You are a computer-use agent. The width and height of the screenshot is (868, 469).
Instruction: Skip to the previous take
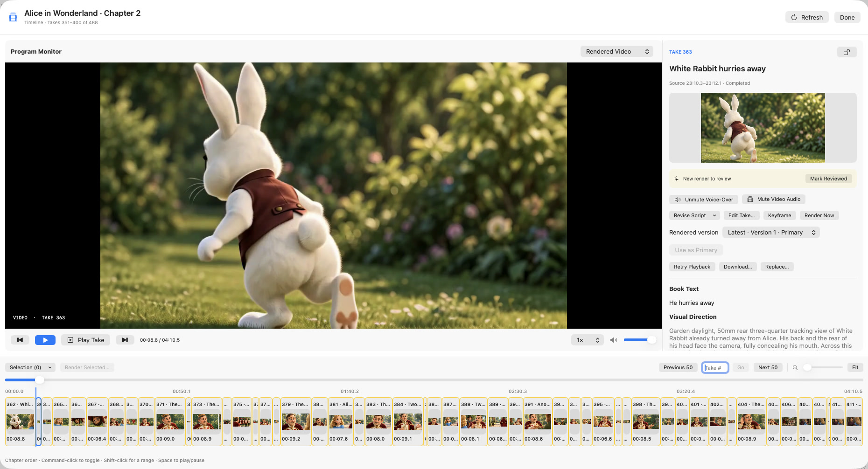20,340
